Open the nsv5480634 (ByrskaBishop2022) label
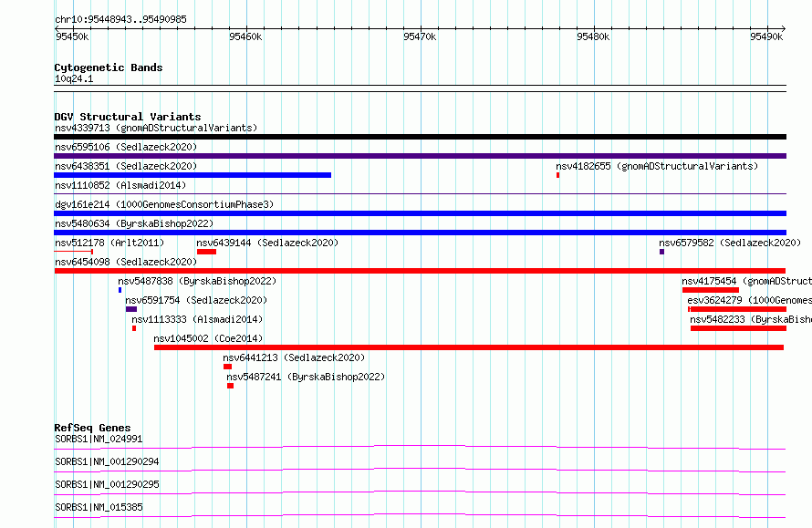 134,223
